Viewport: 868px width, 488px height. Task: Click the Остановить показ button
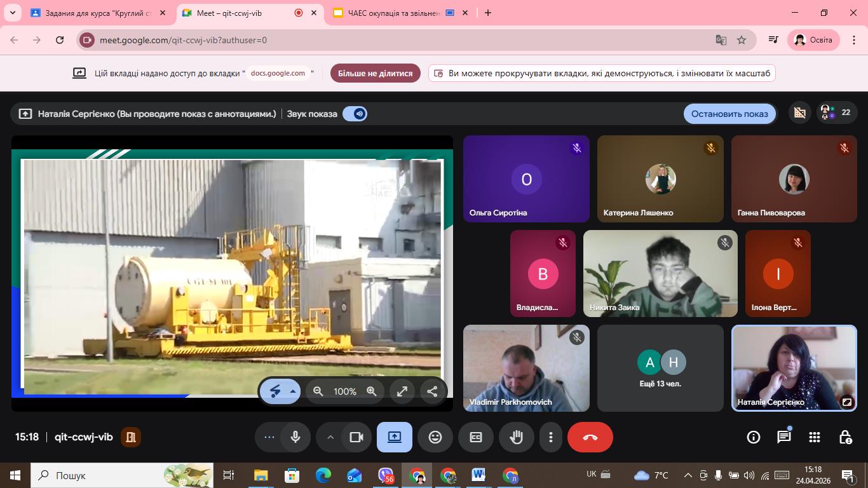click(x=729, y=114)
